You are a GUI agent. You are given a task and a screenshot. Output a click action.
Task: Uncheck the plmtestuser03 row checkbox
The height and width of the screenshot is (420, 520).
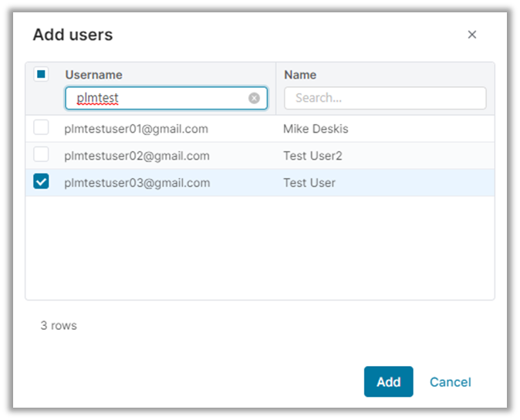click(x=41, y=182)
